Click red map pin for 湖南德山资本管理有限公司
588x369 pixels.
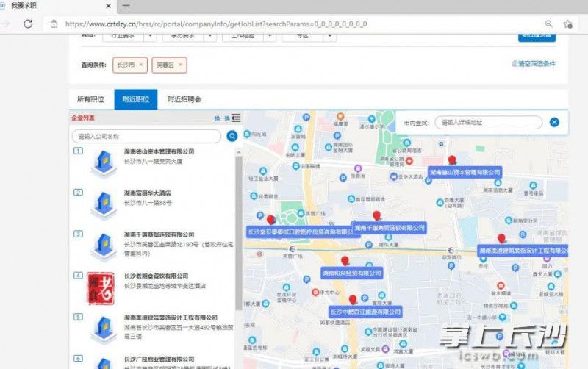[452, 160]
